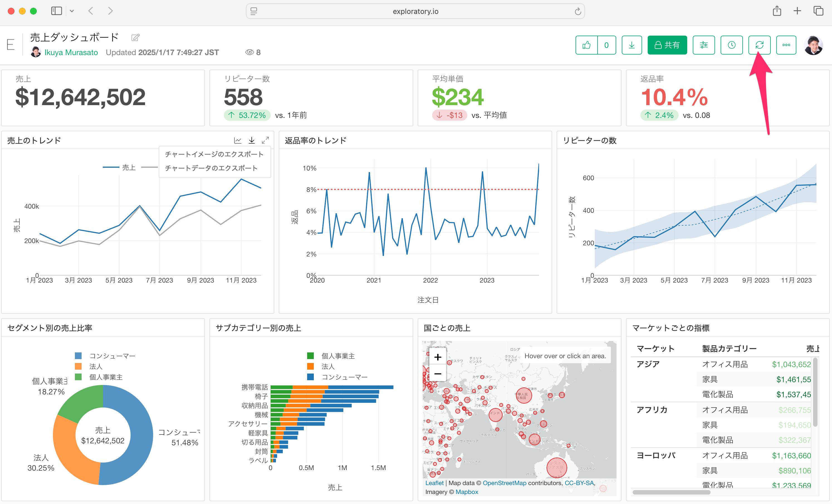Image resolution: width=832 pixels, height=504 pixels.
Task: Click the chart-type icon on 売上のトレンド
Action: pyautogui.click(x=238, y=140)
